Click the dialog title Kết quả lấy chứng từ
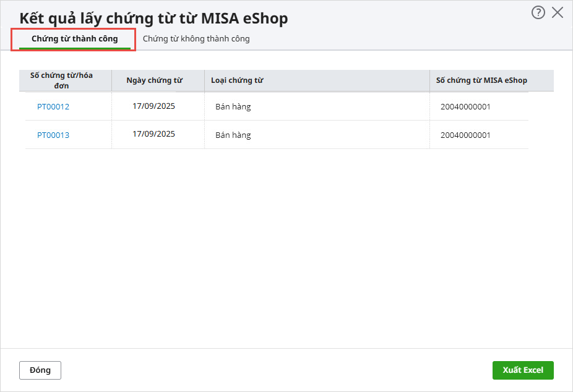Screen dimensions: 573x392 (x=153, y=19)
